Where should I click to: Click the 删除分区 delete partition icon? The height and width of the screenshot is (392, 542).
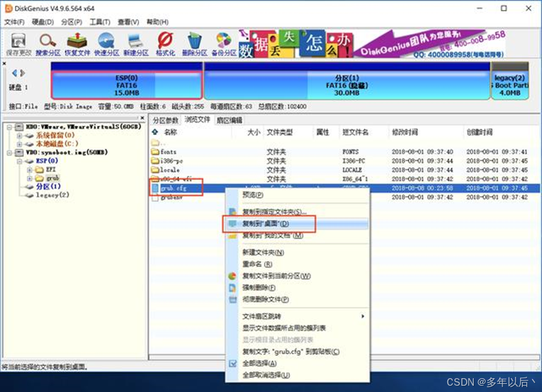(x=195, y=44)
